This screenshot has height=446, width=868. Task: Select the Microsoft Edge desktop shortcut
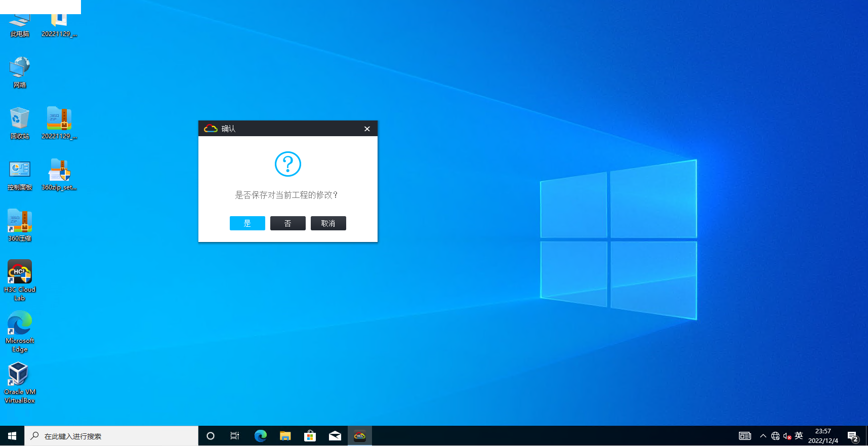(x=20, y=332)
